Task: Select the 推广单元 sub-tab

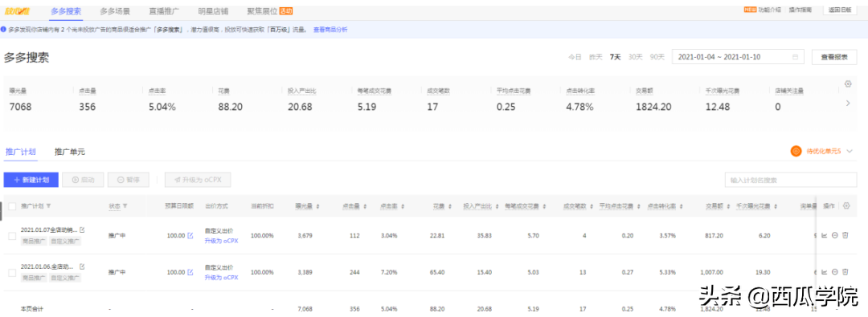Action: pyautogui.click(x=70, y=152)
